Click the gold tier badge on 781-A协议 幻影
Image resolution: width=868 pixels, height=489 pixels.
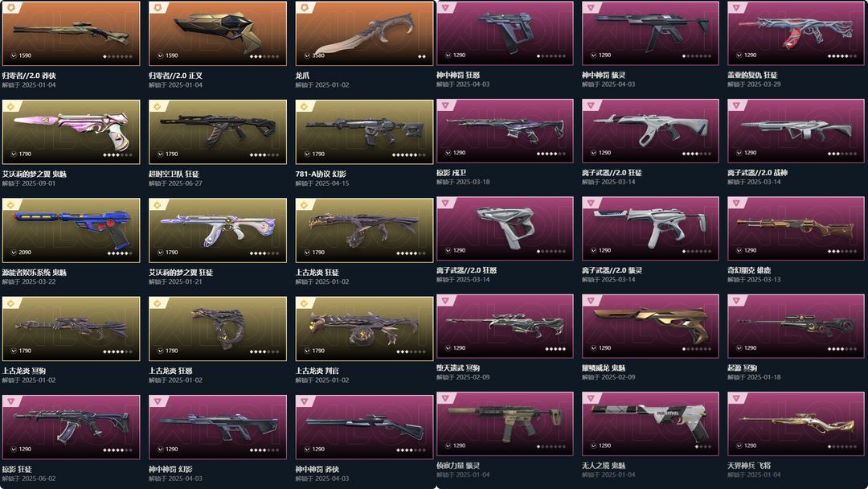pos(305,106)
